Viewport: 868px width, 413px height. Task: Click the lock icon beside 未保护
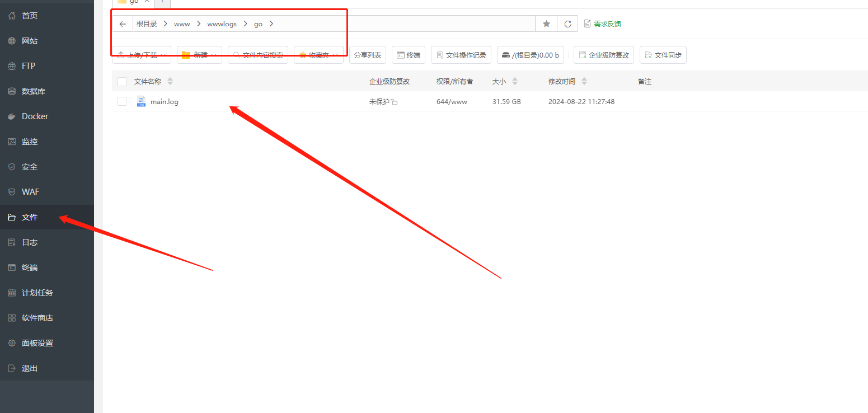(395, 102)
